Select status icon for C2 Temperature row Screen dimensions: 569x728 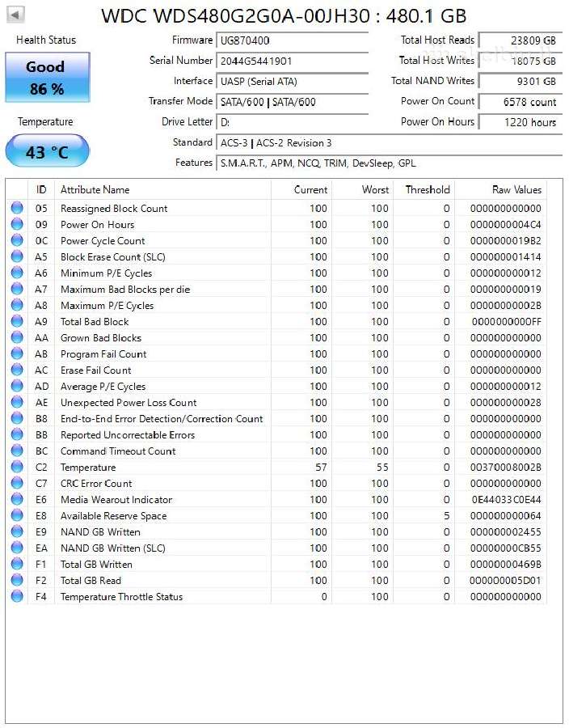[17, 467]
